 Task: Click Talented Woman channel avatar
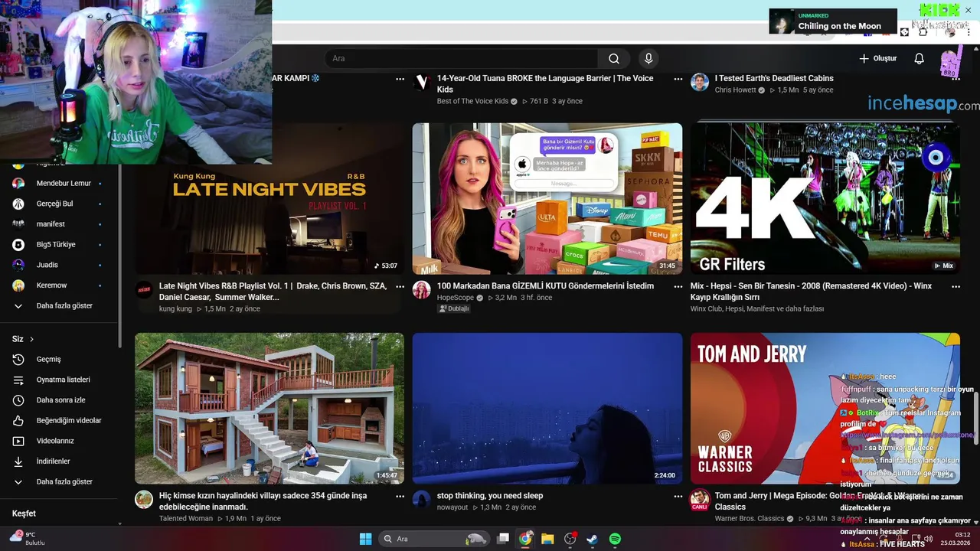[x=144, y=500]
